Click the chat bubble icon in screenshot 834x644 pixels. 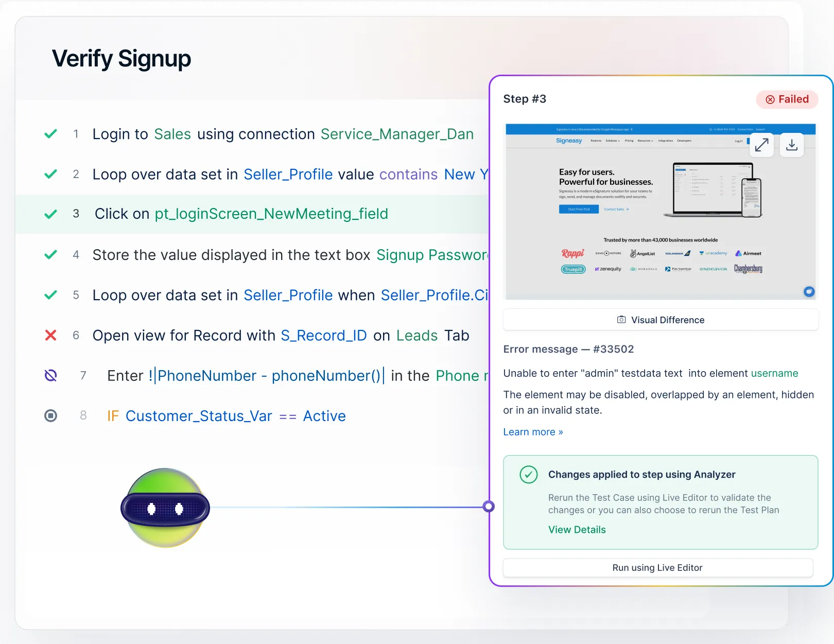click(x=809, y=291)
